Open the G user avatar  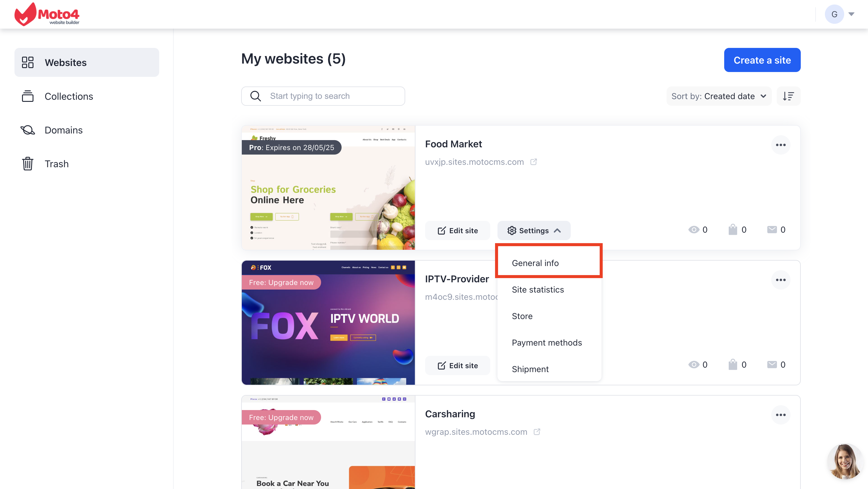[834, 14]
